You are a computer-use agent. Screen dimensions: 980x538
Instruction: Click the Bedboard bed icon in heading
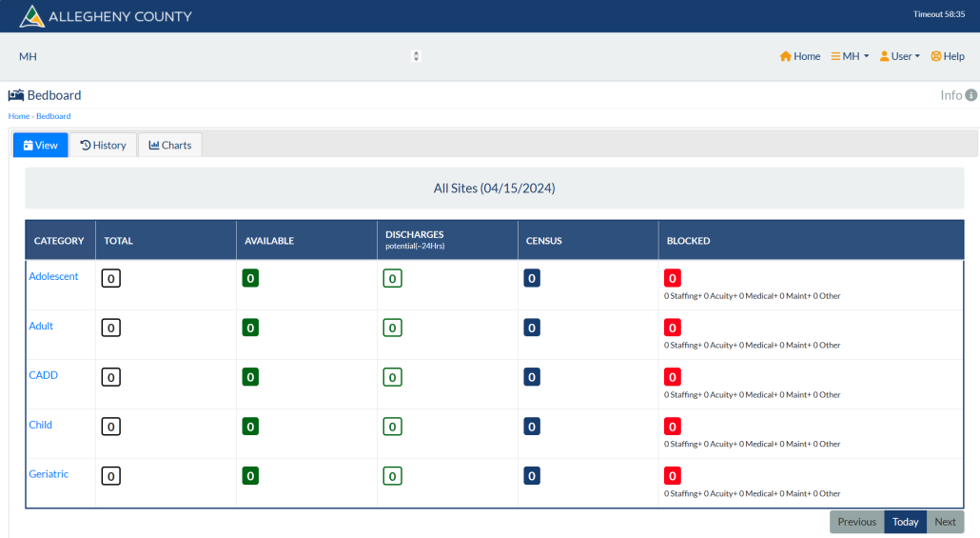[x=16, y=95]
